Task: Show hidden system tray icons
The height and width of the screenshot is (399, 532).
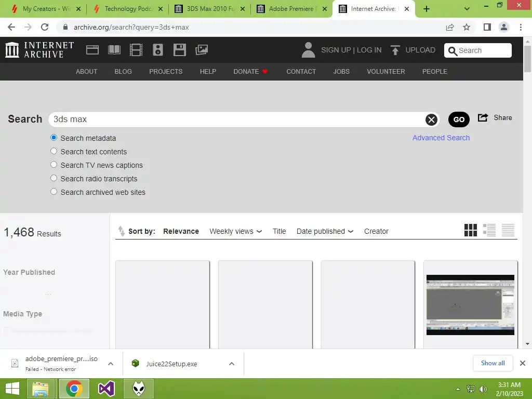Action: tap(458, 389)
